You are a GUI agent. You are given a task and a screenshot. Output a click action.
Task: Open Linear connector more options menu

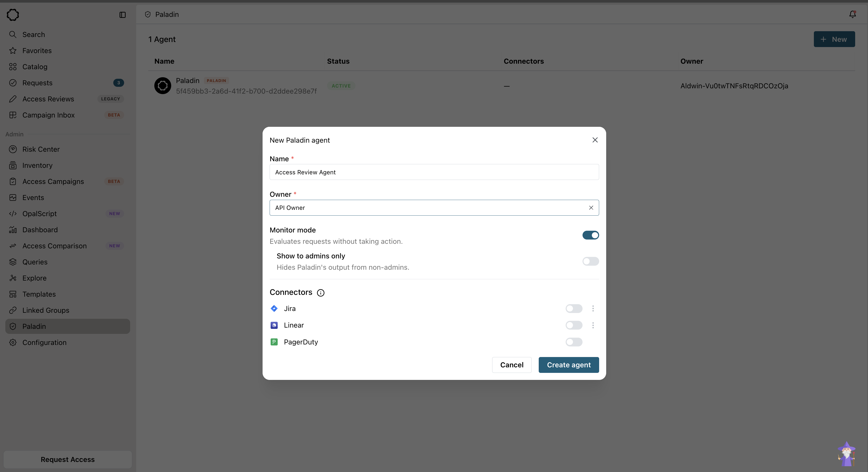click(x=593, y=325)
